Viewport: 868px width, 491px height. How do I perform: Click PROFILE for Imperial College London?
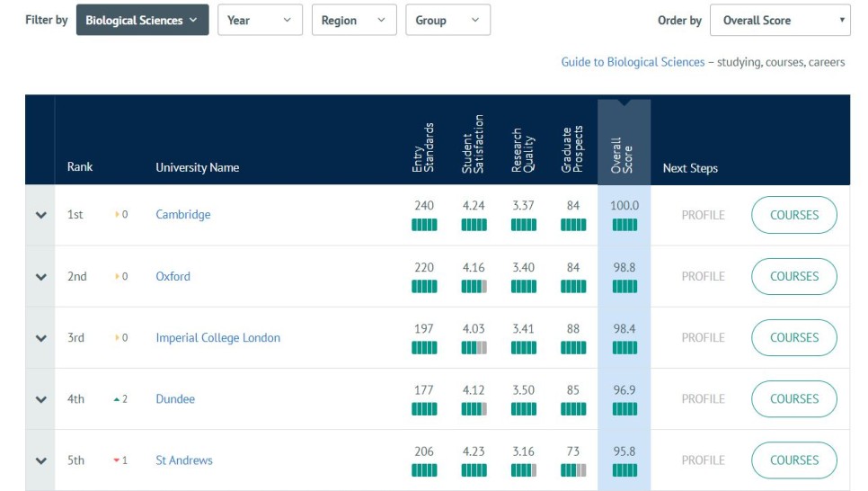(x=703, y=337)
